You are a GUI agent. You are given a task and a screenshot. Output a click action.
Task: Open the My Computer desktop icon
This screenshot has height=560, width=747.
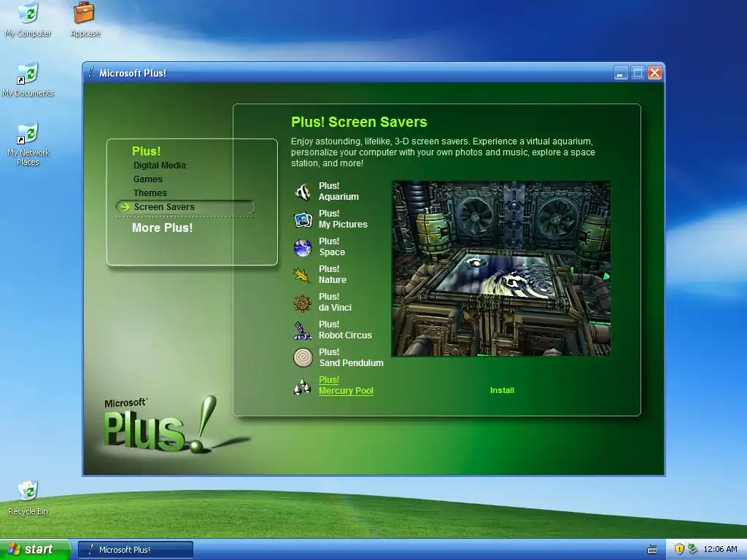[28, 20]
